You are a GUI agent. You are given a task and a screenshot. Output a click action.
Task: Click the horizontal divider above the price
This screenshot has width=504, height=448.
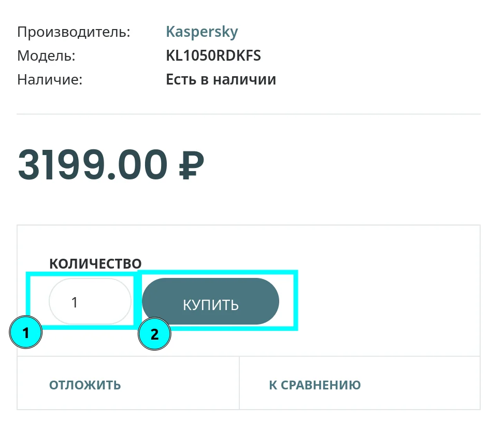249,114
